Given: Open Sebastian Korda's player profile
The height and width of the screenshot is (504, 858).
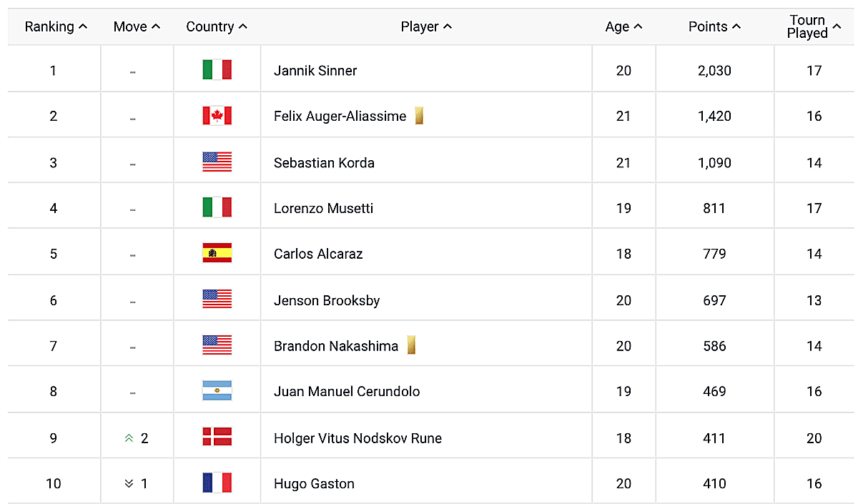Looking at the screenshot, I should (324, 162).
